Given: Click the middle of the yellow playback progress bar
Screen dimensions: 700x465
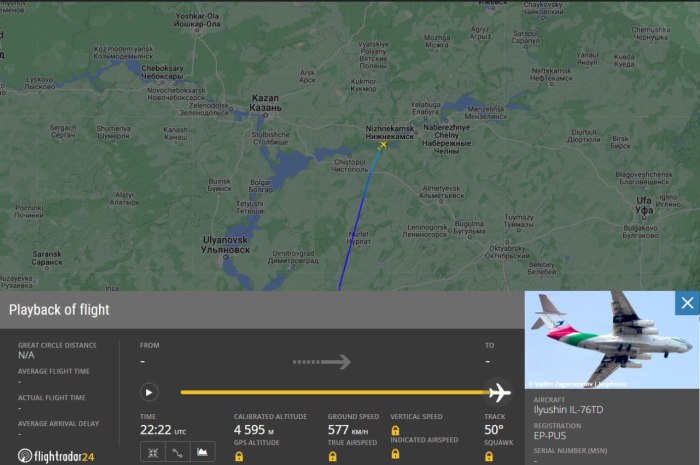Looking at the screenshot, I should tap(335, 392).
